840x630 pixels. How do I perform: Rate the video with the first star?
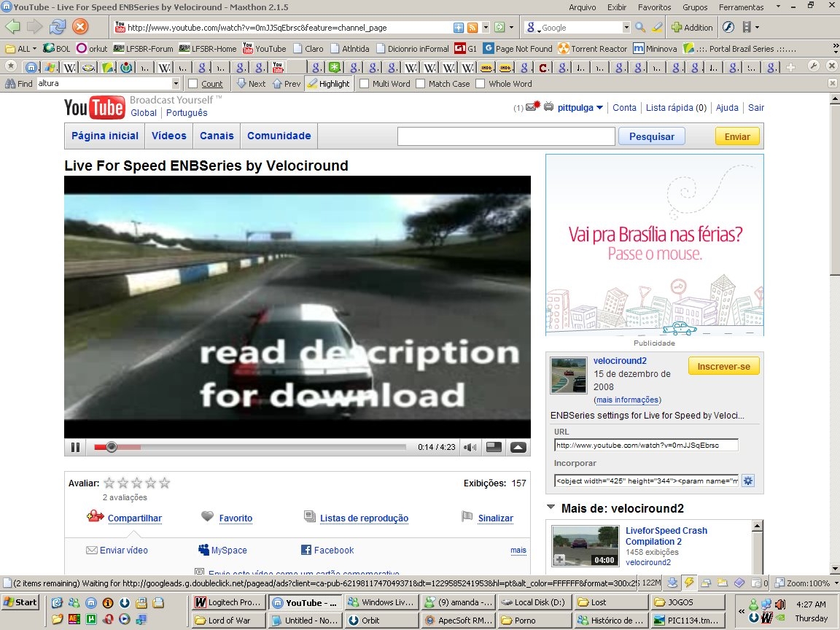[109, 483]
